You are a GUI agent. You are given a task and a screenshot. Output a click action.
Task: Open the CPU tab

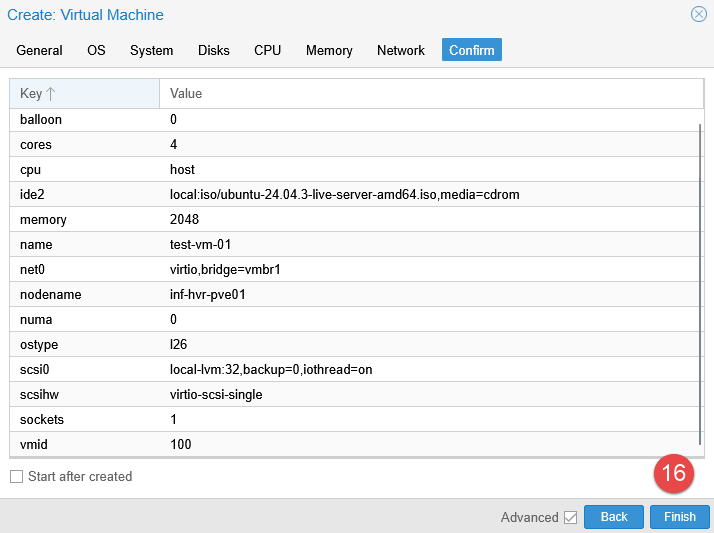[x=267, y=50]
